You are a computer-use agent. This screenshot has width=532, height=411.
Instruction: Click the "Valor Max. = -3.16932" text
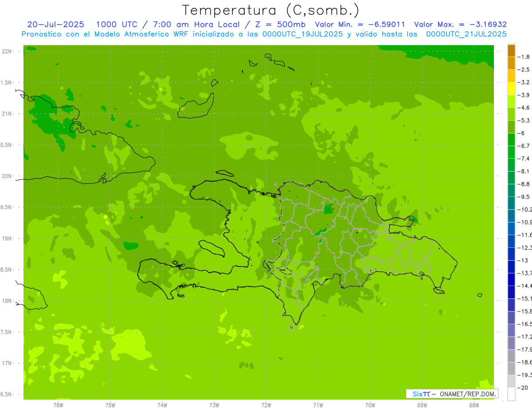click(460, 24)
